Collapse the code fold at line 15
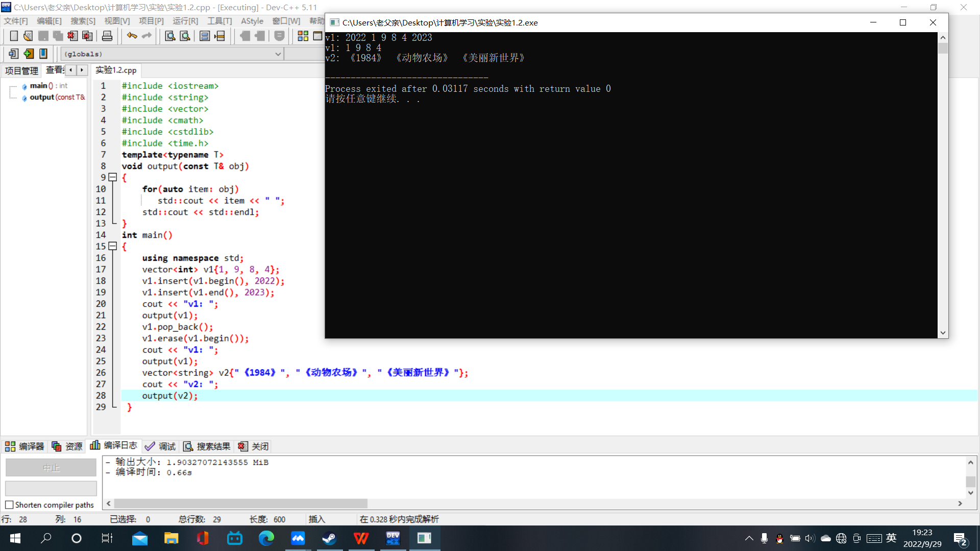 coord(113,246)
